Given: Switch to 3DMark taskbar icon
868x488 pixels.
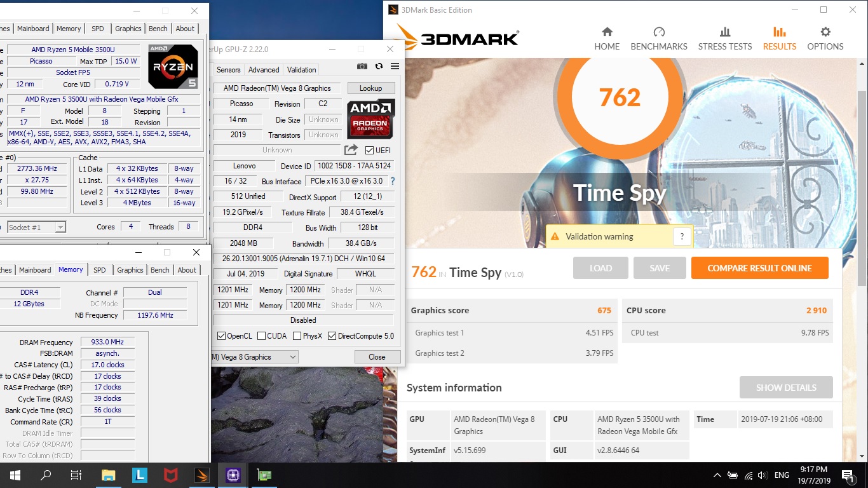Looking at the screenshot, I should coord(201,475).
